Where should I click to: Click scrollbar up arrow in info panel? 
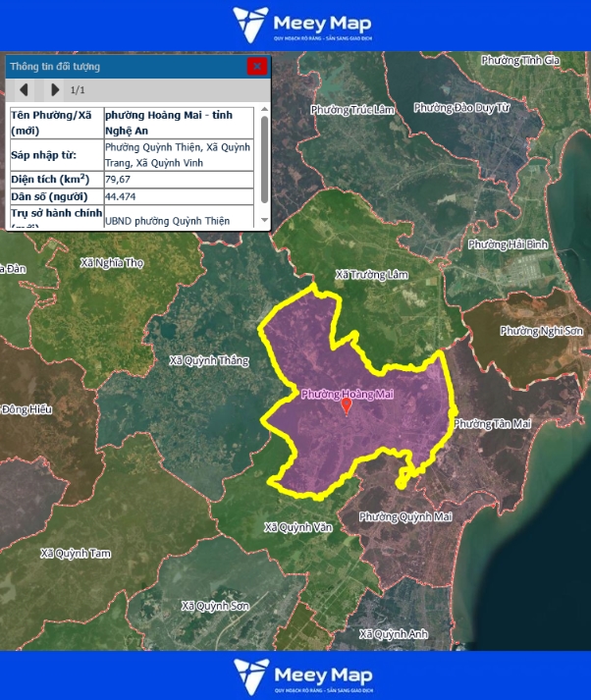263,110
